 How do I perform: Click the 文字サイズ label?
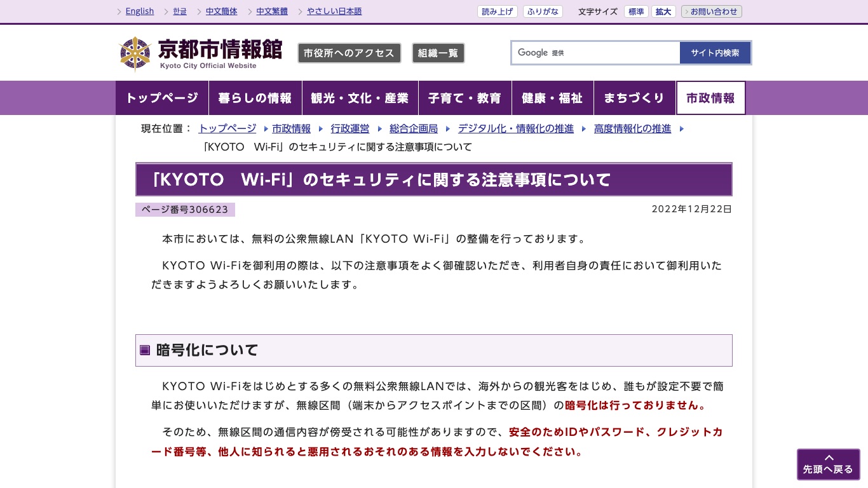pyautogui.click(x=598, y=11)
